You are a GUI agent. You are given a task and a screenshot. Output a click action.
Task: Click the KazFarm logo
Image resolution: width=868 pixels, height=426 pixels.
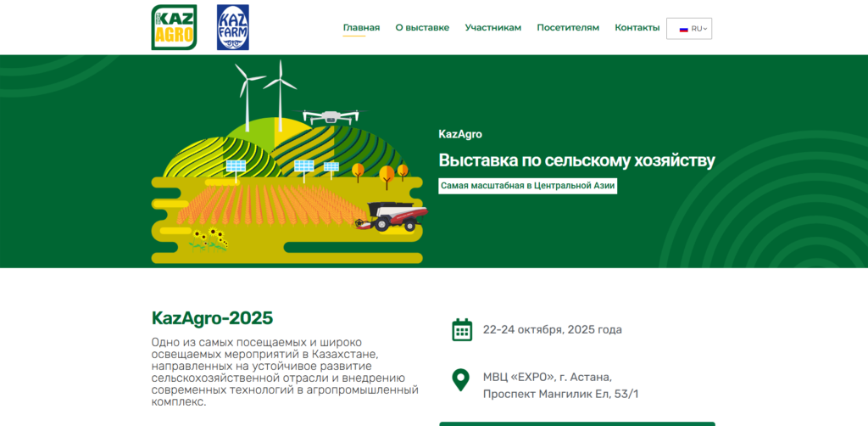pyautogui.click(x=233, y=28)
